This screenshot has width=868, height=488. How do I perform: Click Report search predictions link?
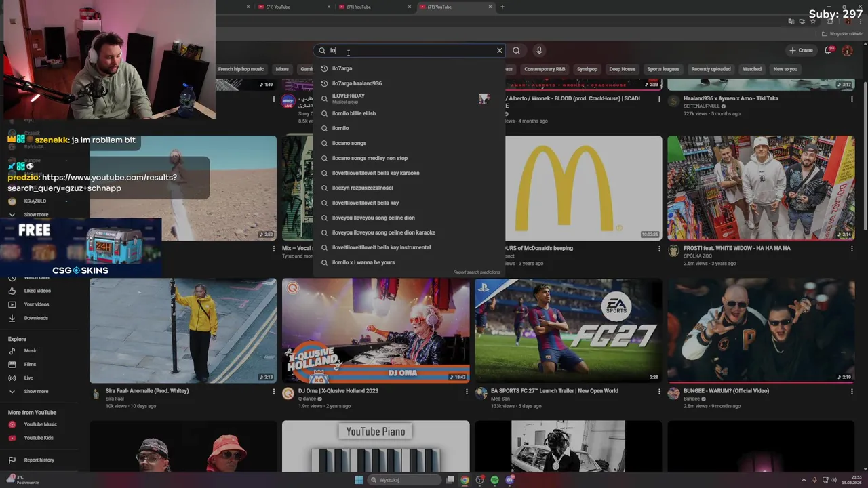(477, 272)
